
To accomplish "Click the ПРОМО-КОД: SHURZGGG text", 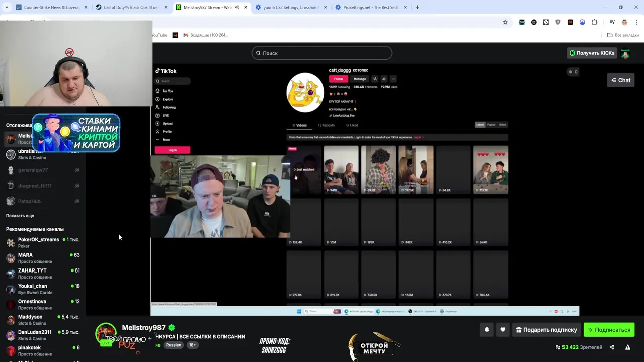I will [275, 345].
